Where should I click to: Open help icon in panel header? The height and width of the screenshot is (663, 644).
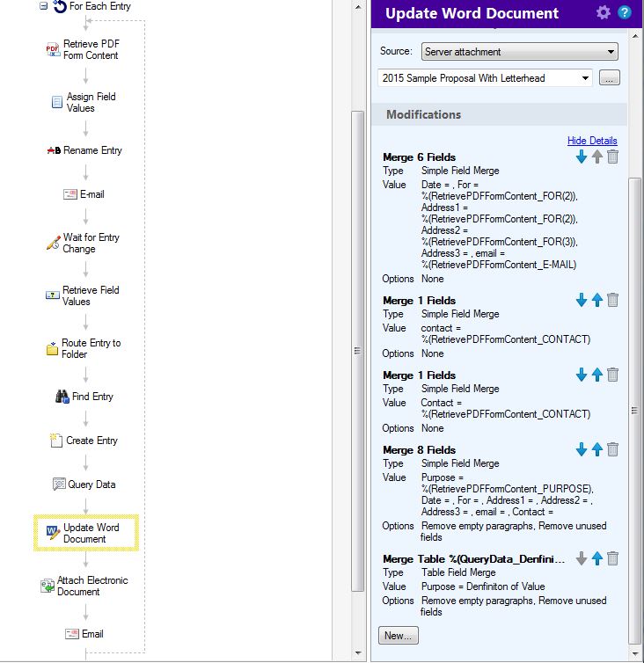625,12
